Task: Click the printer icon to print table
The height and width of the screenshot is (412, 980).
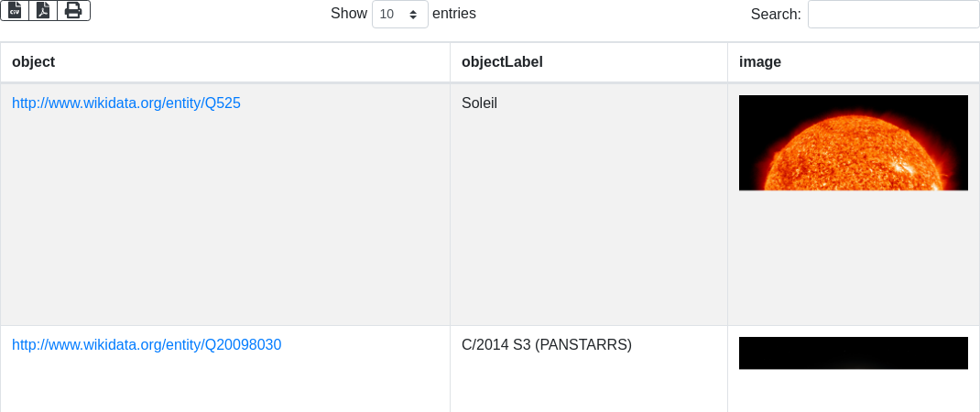Action: tap(73, 10)
